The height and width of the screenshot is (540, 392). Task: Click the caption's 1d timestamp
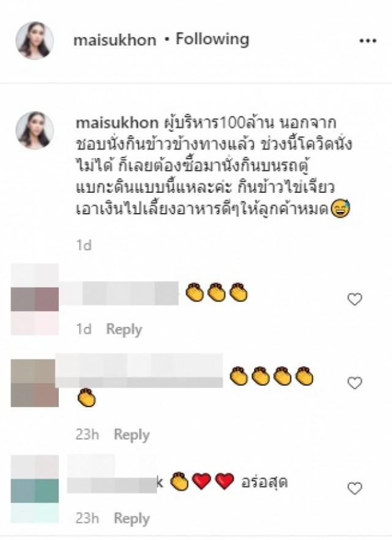tap(84, 246)
